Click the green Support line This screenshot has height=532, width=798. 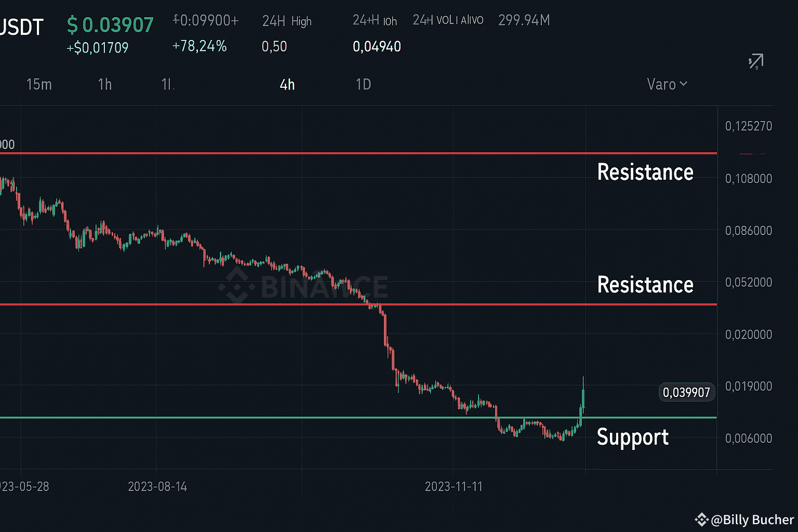358,417
